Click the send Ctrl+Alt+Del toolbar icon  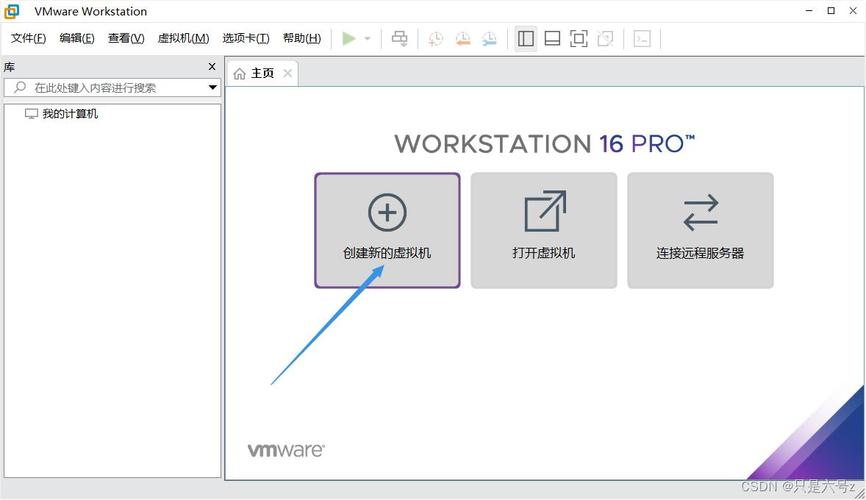pyautogui.click(x=399, y=39)
